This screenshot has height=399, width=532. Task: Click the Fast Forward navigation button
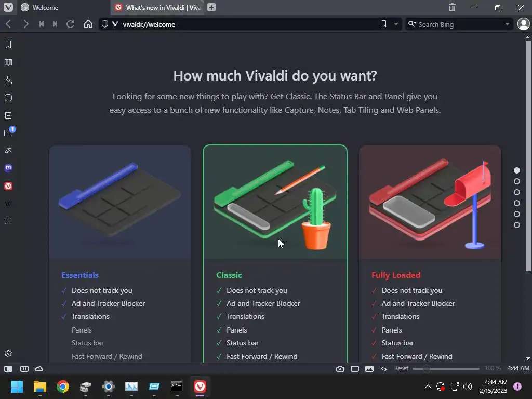(55, 24)
